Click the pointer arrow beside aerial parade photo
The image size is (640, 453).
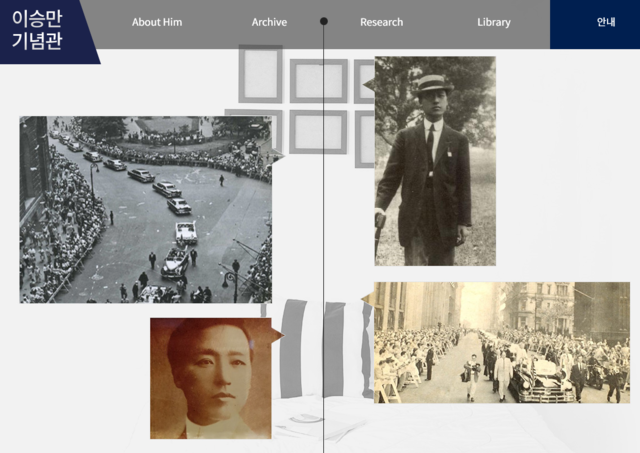coord(277,156)
